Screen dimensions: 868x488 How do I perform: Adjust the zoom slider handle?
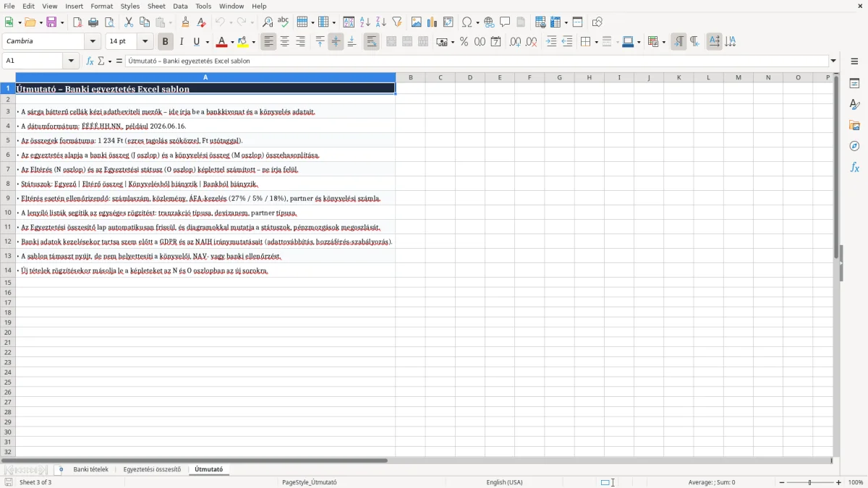pyautogui.click(x=810, y=482)
